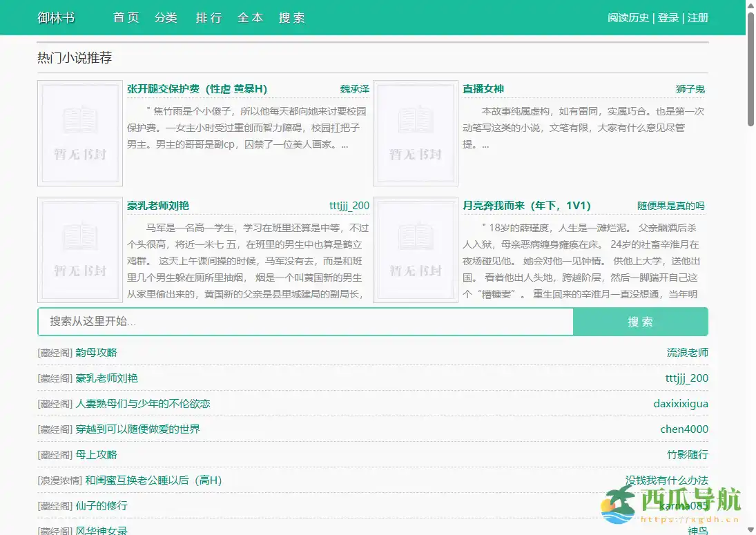Screen dimensions: 756x535
Task: Click the 登录 login link
Action: point(668,18)
